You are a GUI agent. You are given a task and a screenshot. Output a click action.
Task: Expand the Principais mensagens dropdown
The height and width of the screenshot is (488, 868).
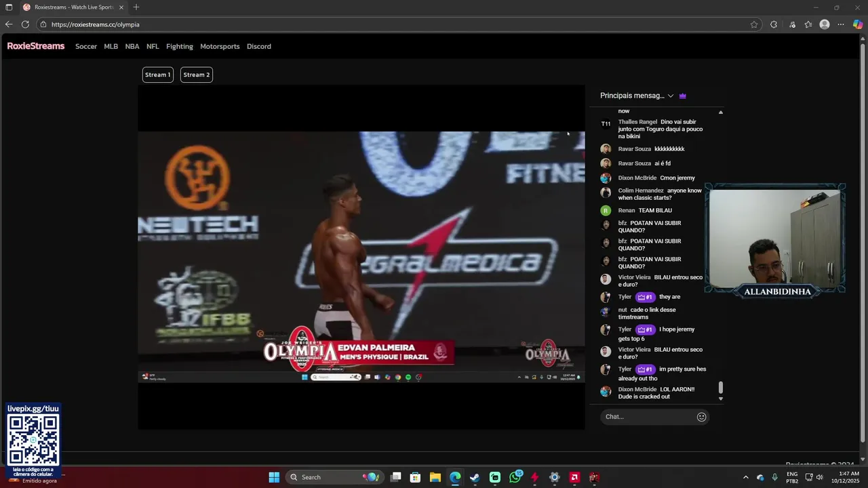point(637,96)
